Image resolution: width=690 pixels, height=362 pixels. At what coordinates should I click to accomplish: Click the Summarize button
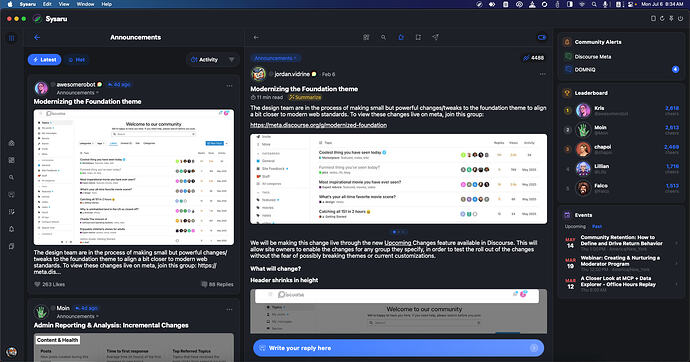pyautogui.click(x=305, y=97)
